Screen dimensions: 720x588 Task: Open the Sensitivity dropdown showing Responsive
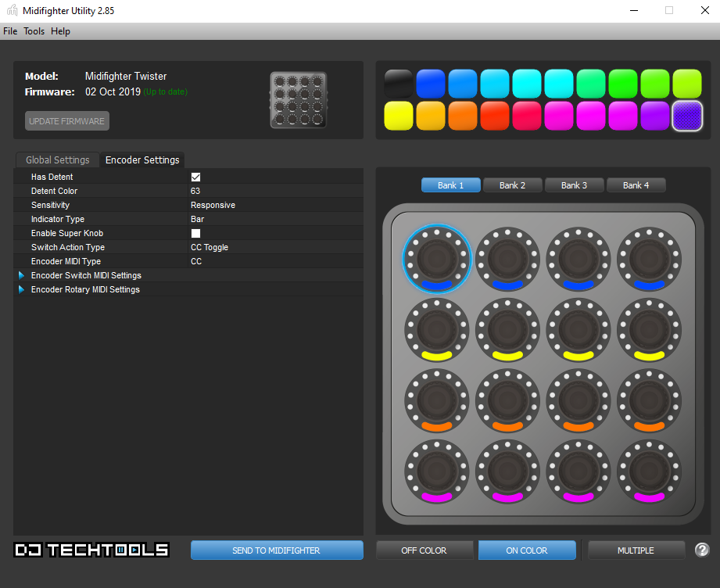[275, 205]
